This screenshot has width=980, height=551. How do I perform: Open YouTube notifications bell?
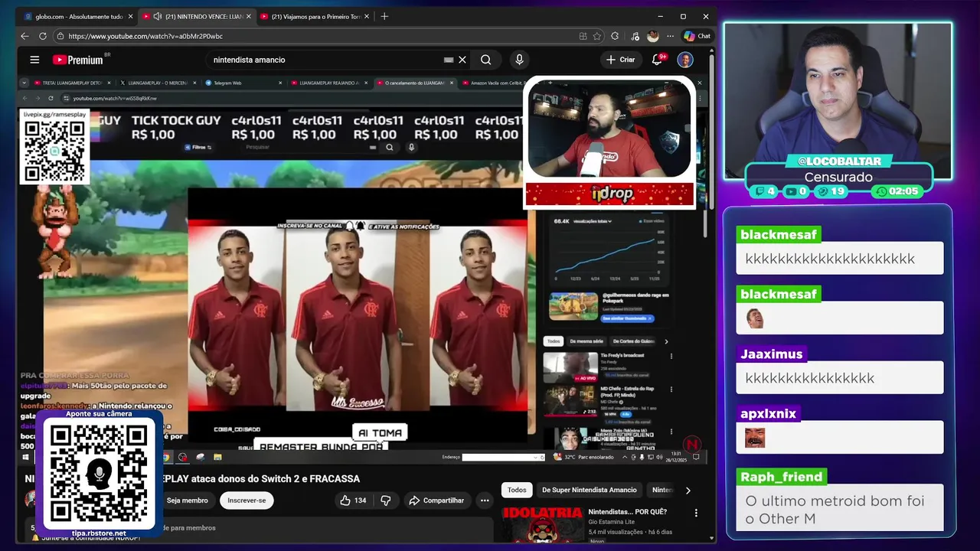658,60
